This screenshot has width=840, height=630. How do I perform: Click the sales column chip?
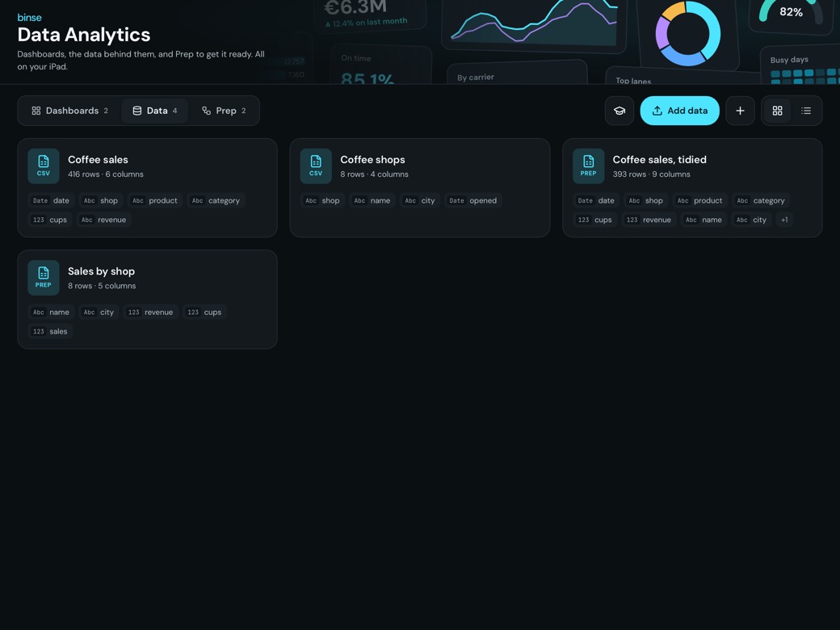coord(50,331)
